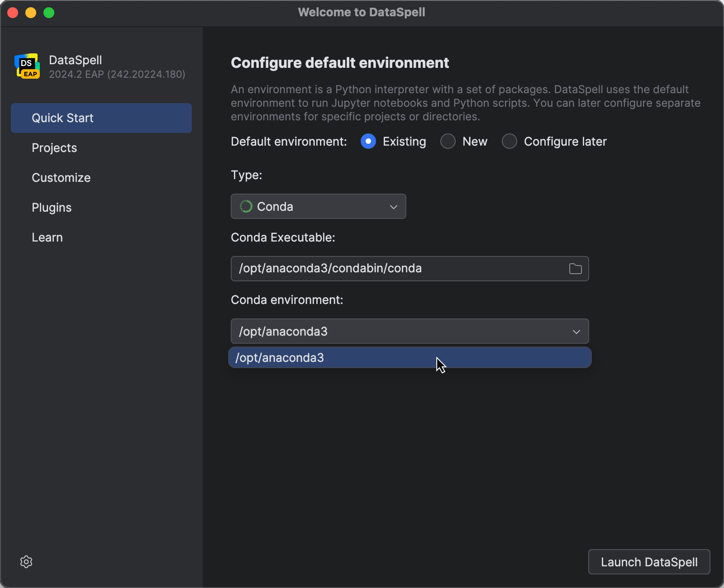Click the Conda spinner icon in Type field
The image size is (724, 588).
coord(246,206)
